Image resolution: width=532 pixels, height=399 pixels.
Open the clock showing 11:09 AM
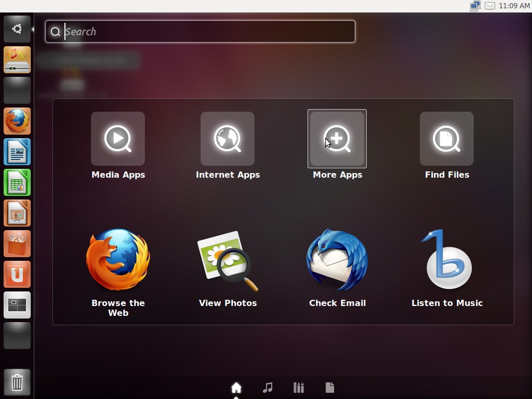point(514,6)
